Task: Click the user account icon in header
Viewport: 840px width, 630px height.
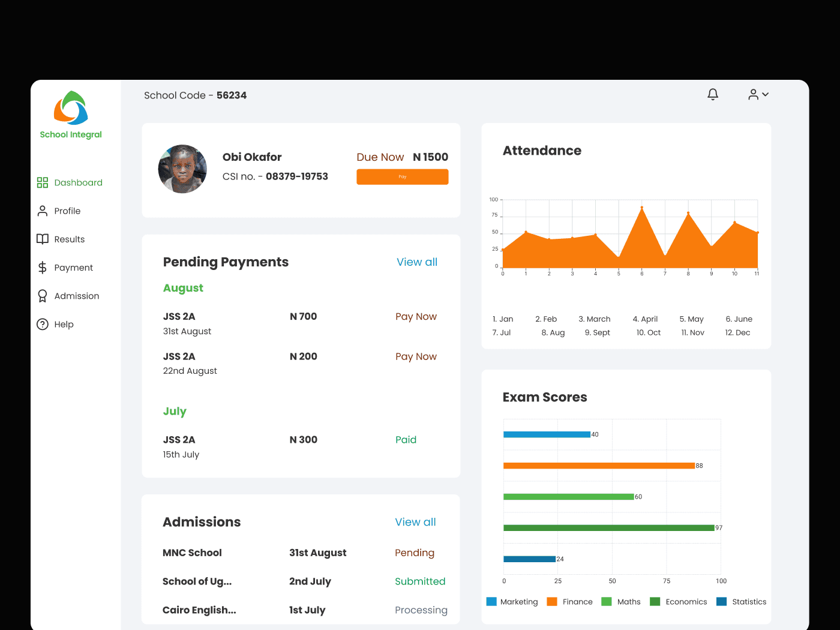Action: tap(753, 94)
